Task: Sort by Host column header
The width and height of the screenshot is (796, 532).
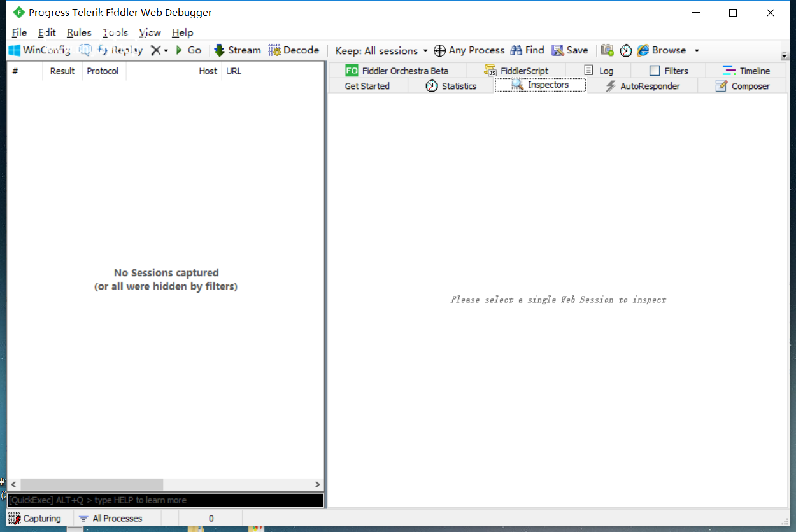Action: (174, 71)
